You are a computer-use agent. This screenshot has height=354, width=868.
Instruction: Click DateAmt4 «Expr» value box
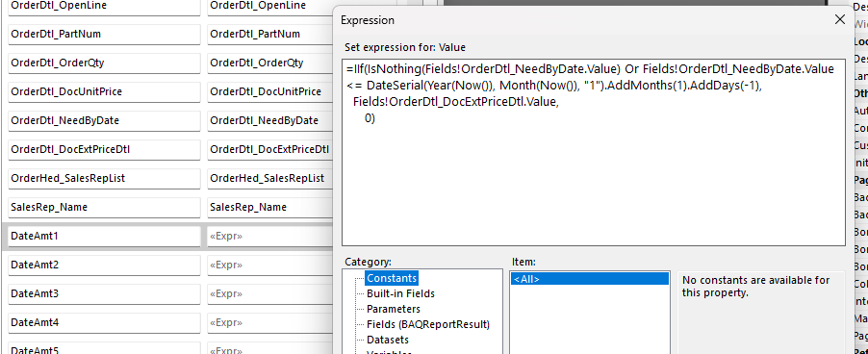point(269,322)
